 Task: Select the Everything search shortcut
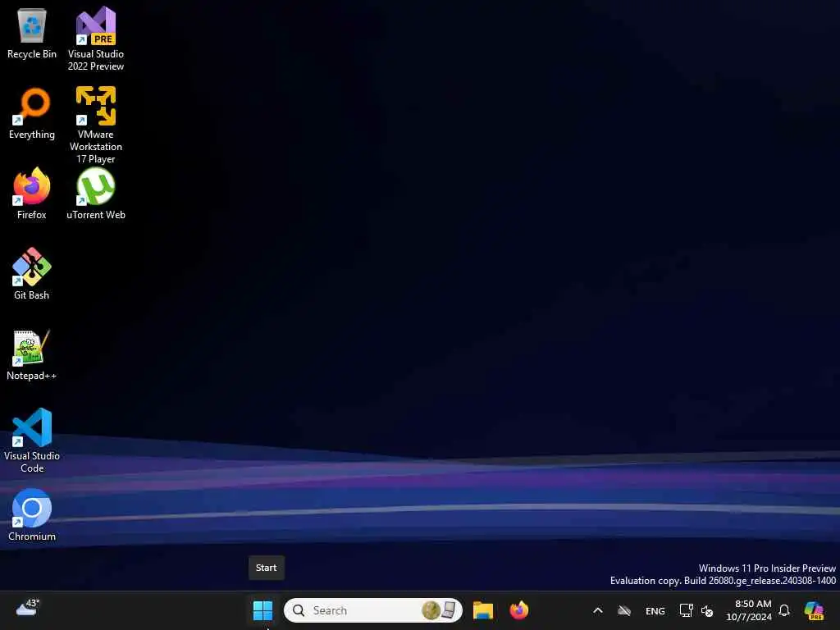click(x=32, y=113)
